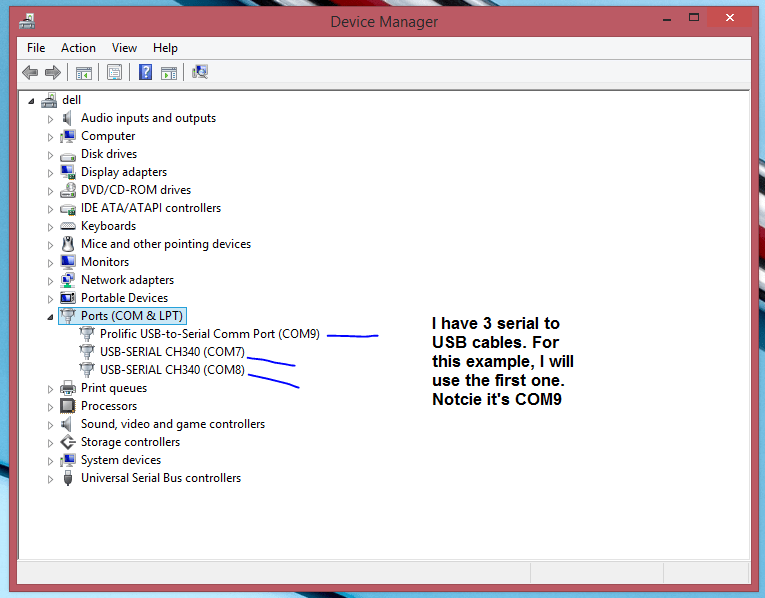
Task: Expand Network adapters arrow
Action: coord(50,281)
